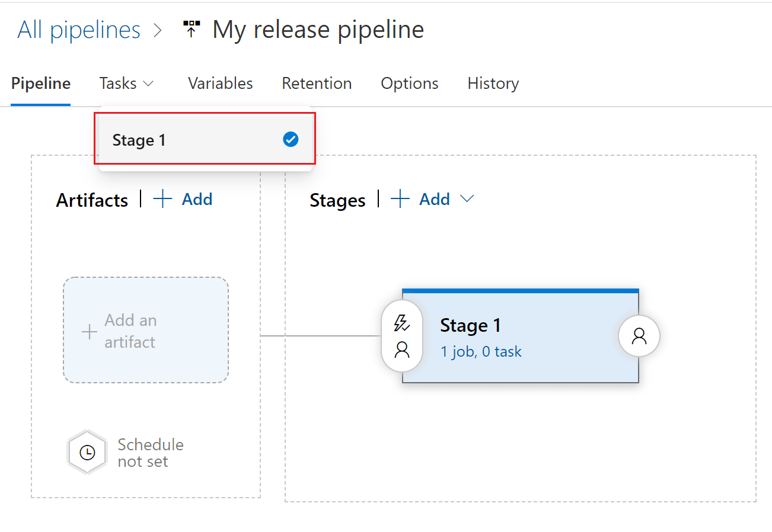
Task: Switch to the Variables tab
Action: tap(220, 84)
